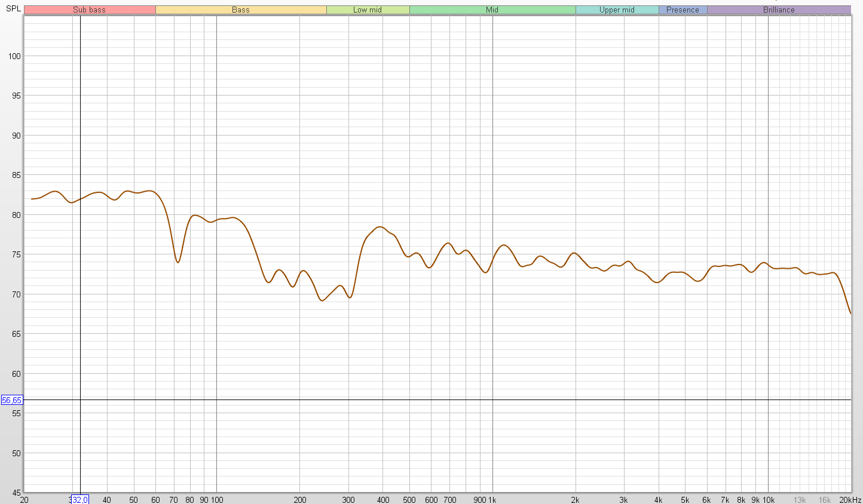Select the Presence band header
This screenshot has width=863, height=504.
tap(683, 10)
